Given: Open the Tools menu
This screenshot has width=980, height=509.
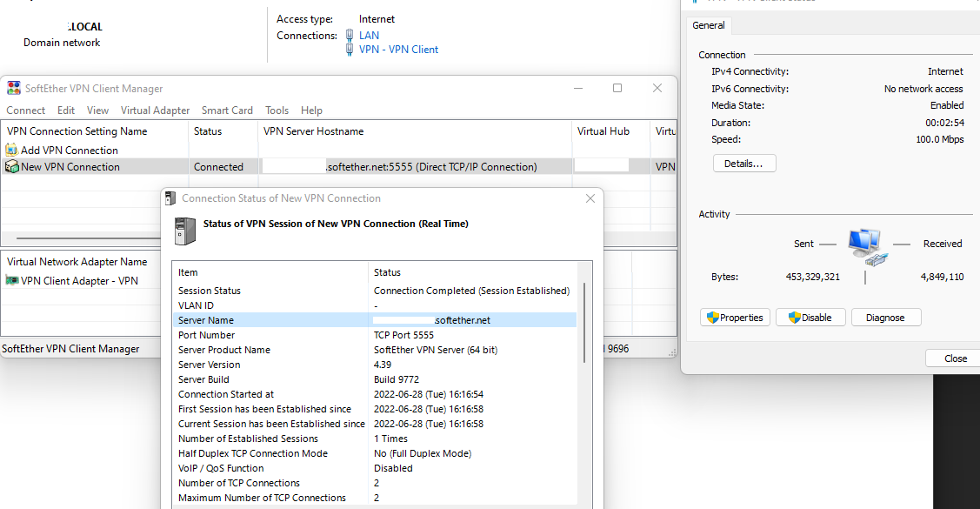Looking at the screenshot, I should point(277,110).
